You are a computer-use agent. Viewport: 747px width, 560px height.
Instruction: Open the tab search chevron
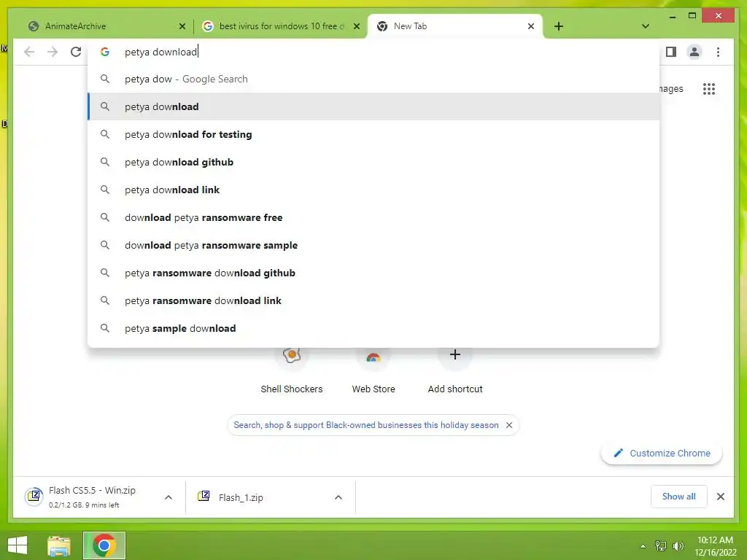pyautogui.click(x=645, y=26)
